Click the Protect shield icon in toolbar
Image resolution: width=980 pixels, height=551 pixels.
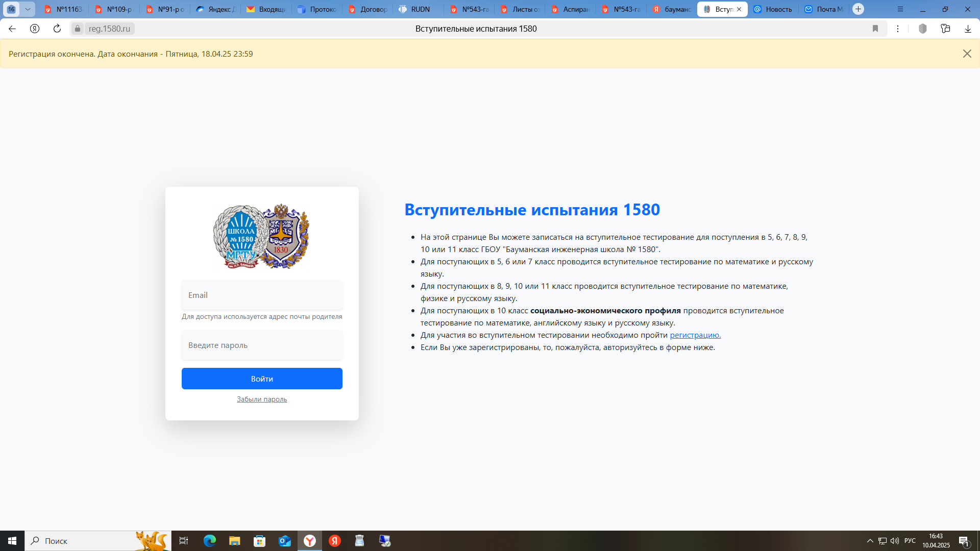tap(922, 29)
